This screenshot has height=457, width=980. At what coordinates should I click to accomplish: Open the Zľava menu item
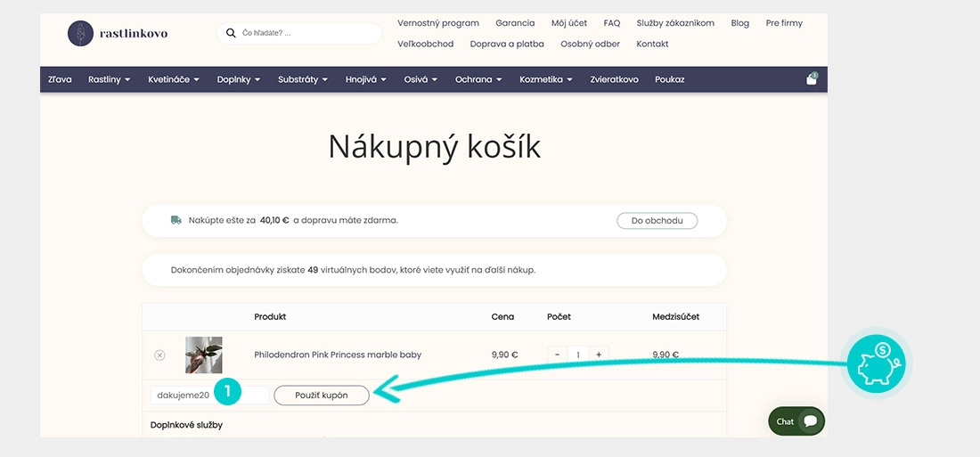(x=60, y=79)
